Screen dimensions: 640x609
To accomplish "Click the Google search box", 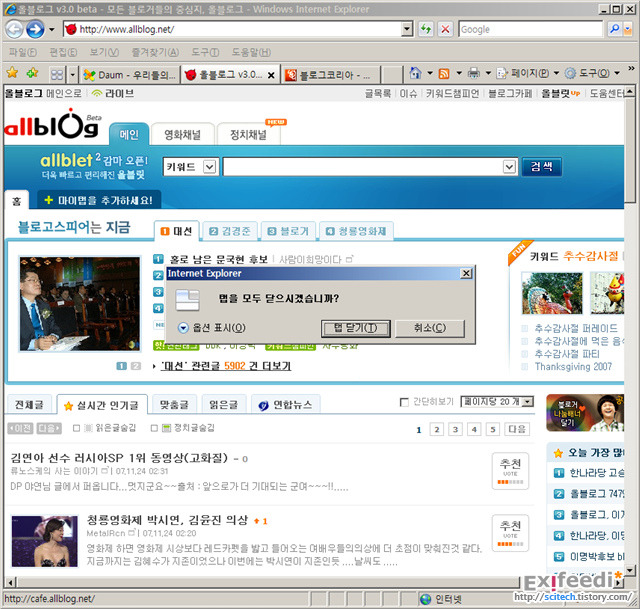I will (530, 29).
